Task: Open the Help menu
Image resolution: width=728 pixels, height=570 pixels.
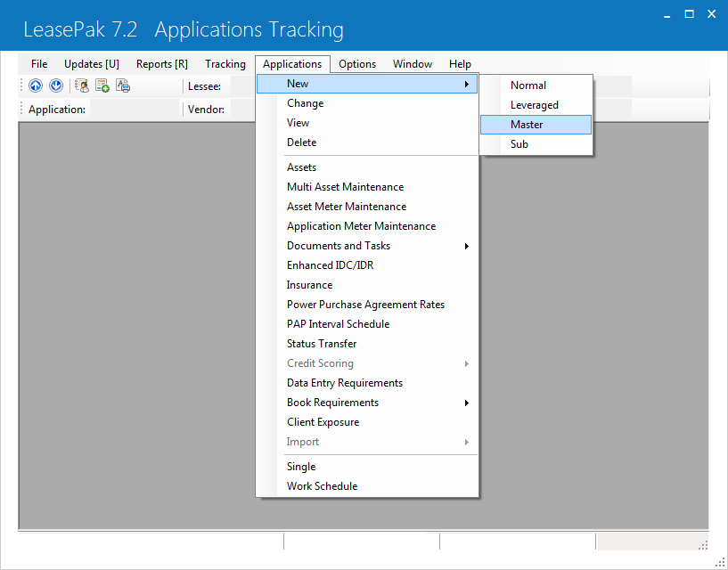Action: point(460,64)
